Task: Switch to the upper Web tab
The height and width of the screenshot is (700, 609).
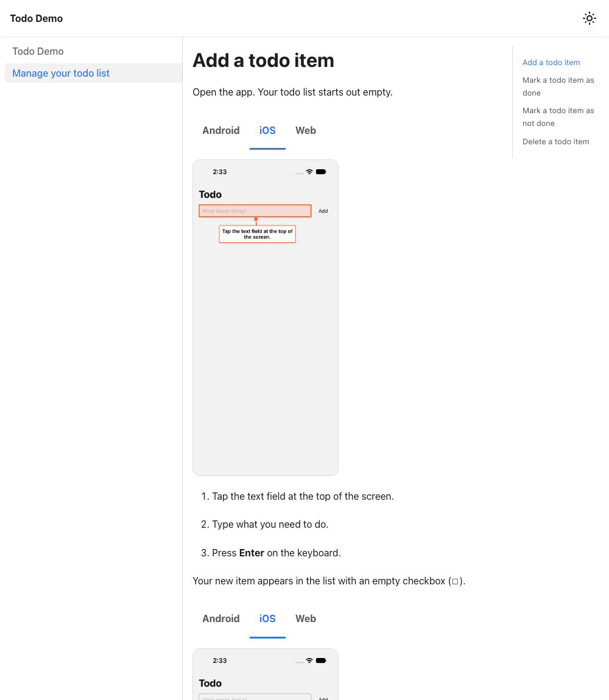Action: [x=306, y=130]
